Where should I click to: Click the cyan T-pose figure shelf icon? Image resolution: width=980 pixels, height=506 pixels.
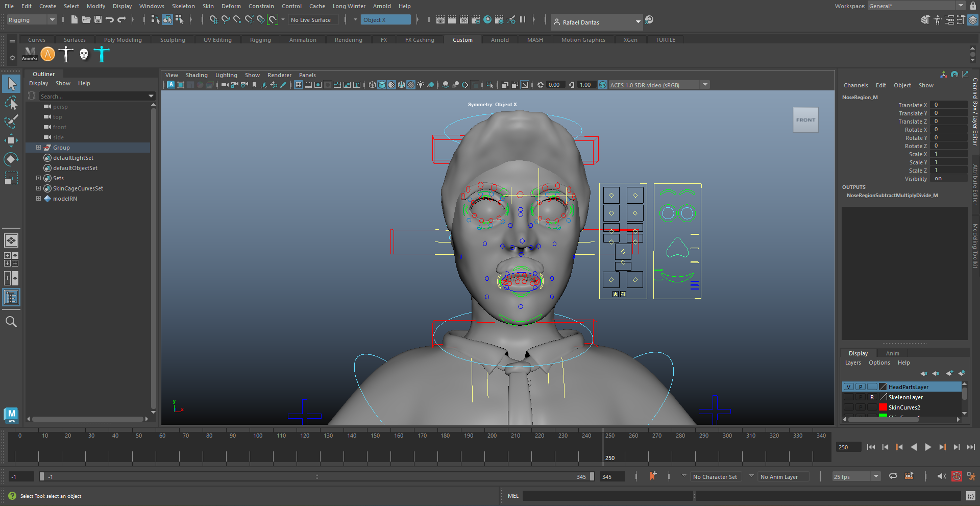pyautogui.click(x=102, y=54)
